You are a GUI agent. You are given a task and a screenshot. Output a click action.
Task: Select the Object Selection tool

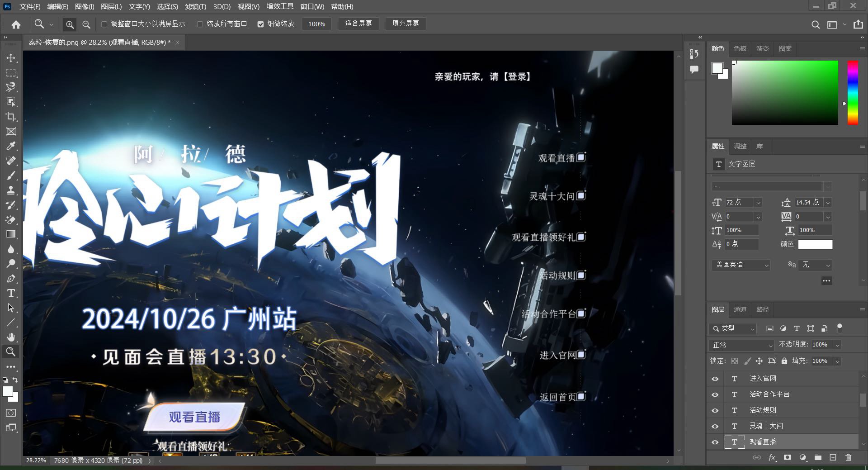(x=11, y=102)
